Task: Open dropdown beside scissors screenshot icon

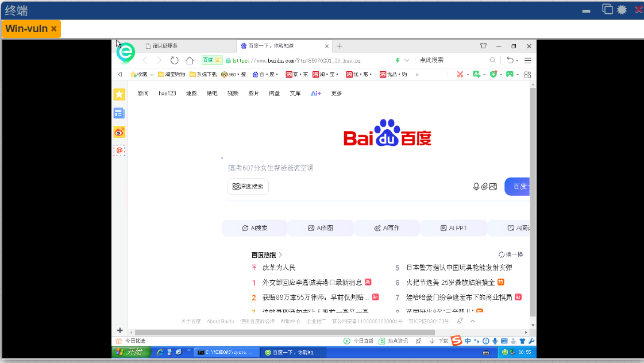Action: point(468,75)
